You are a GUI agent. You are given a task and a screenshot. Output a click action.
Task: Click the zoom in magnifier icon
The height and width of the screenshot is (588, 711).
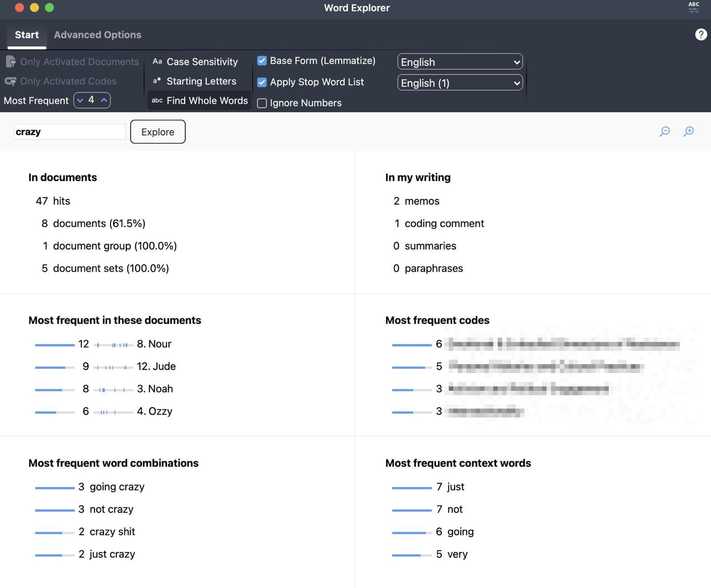(689, 131)
